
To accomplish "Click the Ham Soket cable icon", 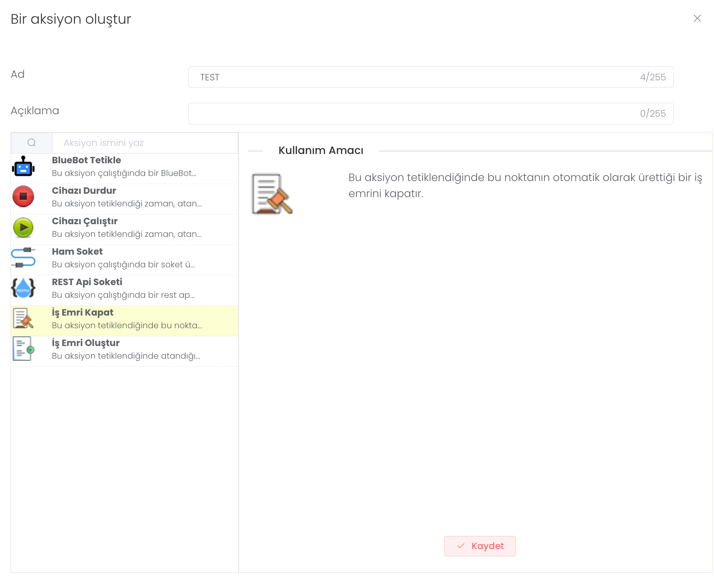I will [23, 258].
